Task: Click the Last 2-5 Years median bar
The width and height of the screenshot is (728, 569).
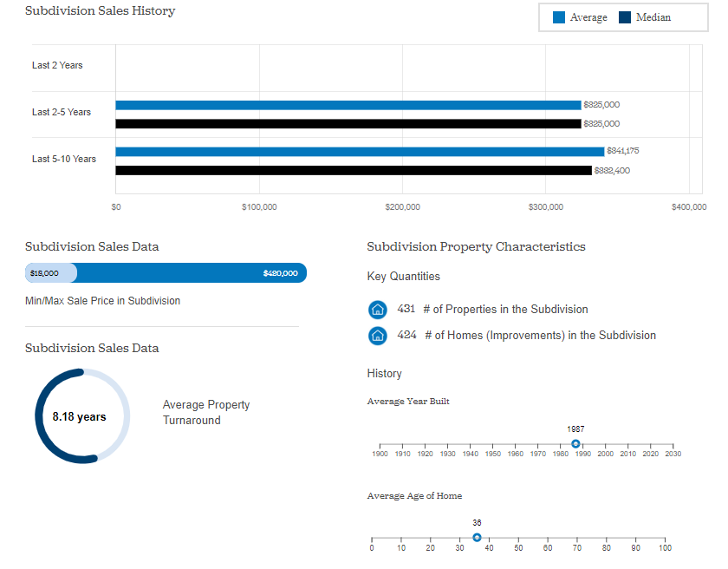Action: pyautogui.click(x=348, y=124)
